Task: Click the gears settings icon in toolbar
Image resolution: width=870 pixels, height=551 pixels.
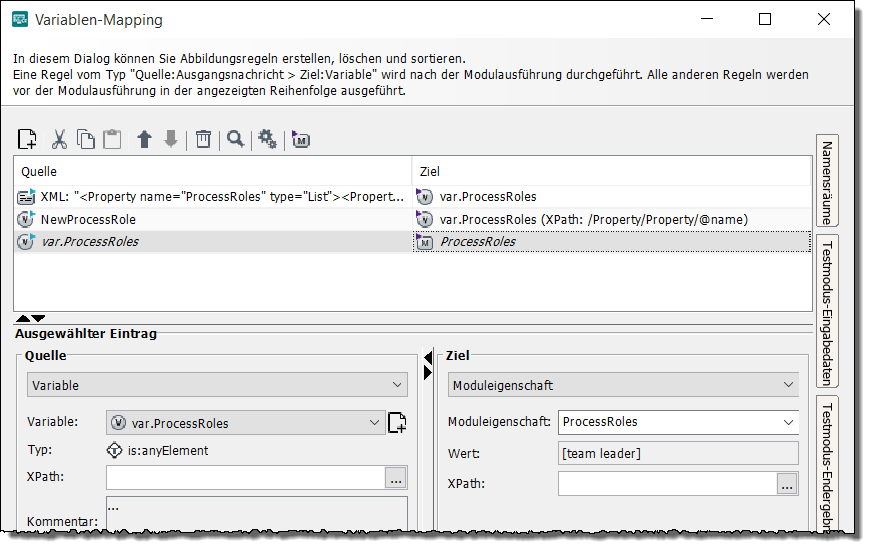Action: [268, 139]
